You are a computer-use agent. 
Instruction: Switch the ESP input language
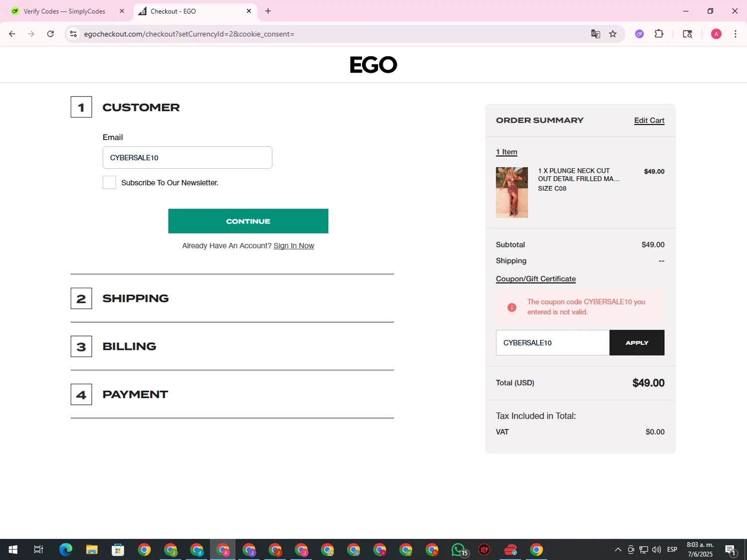(x=672, y=550)
